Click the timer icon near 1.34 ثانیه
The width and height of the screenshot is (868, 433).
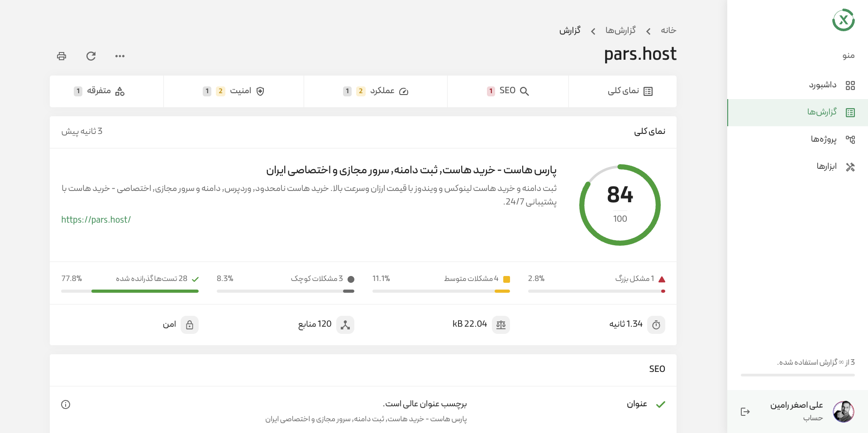657,324
